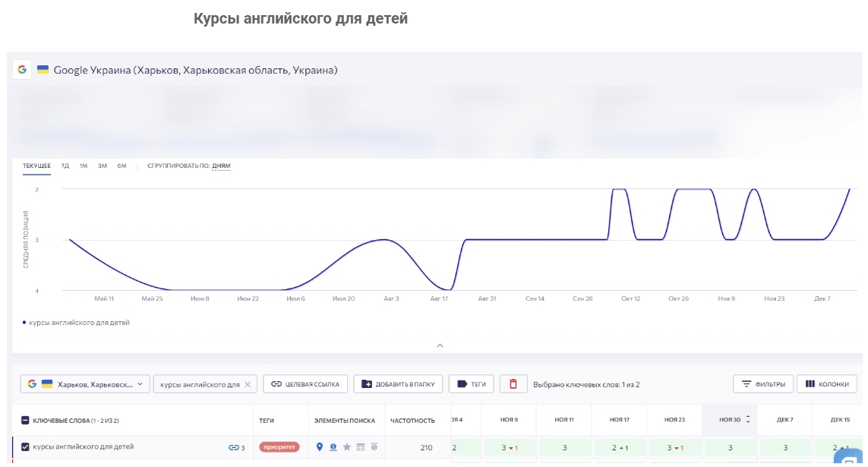Switch to the '3М' period tab
Image resolution: width=868 pixels, height=467 pixels.
click(103, 166)
